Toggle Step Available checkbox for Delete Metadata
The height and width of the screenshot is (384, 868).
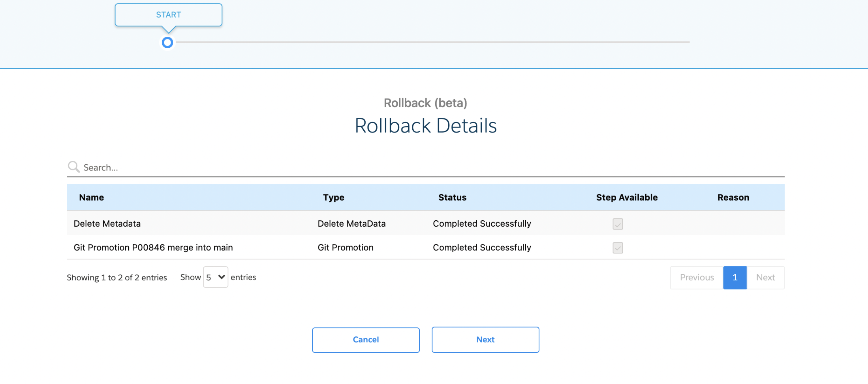tap(618, 224)
